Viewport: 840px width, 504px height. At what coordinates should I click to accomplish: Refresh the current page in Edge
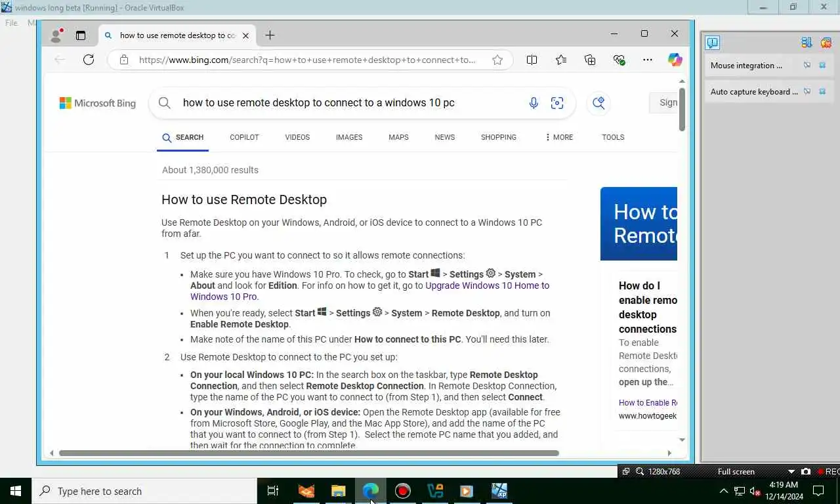pyautogui.click(x=89, y=60)
